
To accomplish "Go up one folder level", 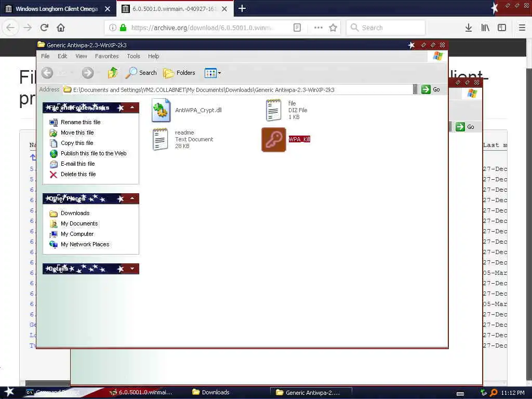I will pyautogui.click(x=113, y=73).
